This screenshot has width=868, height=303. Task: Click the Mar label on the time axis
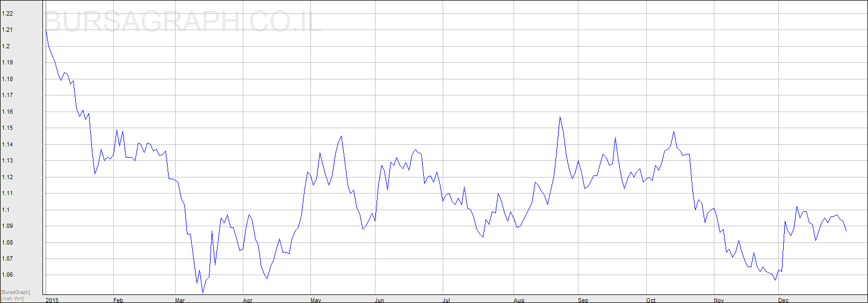[180, 300]
